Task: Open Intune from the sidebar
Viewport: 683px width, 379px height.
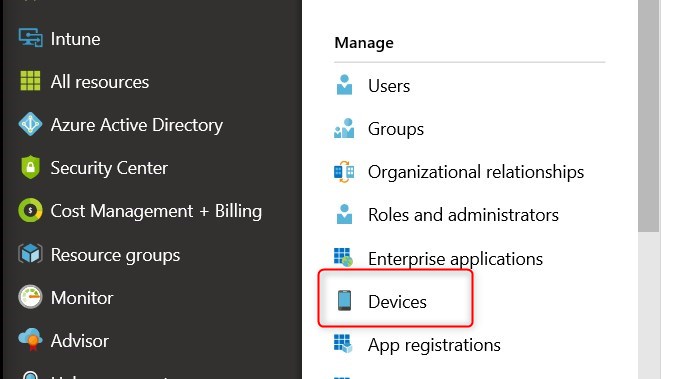Action: (75, 39)
